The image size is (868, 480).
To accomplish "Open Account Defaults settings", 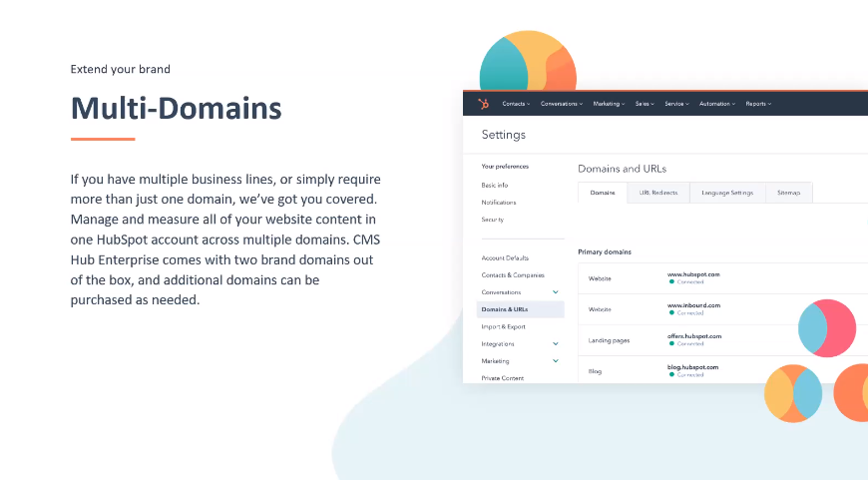I will (505, 258).
